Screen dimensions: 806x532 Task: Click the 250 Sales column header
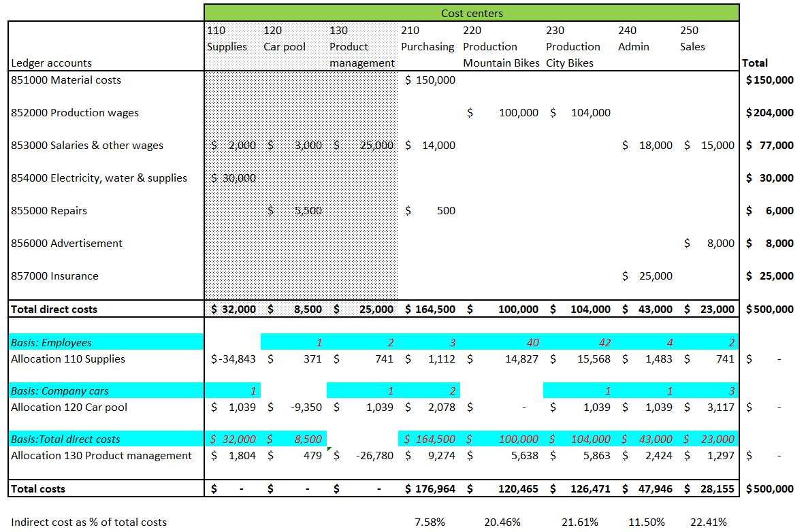tap(693, 46)
